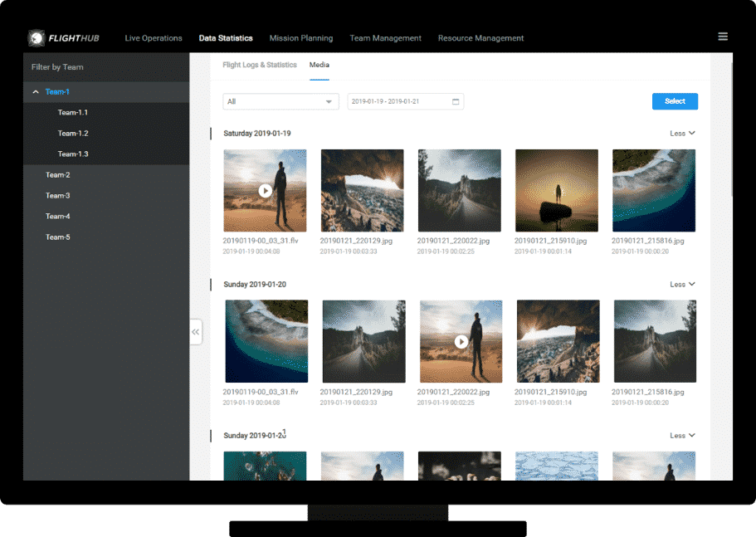Click the FlightHub logo icon
The height and width of the screenshot is (537, 756).
click(x=37, y=38)
